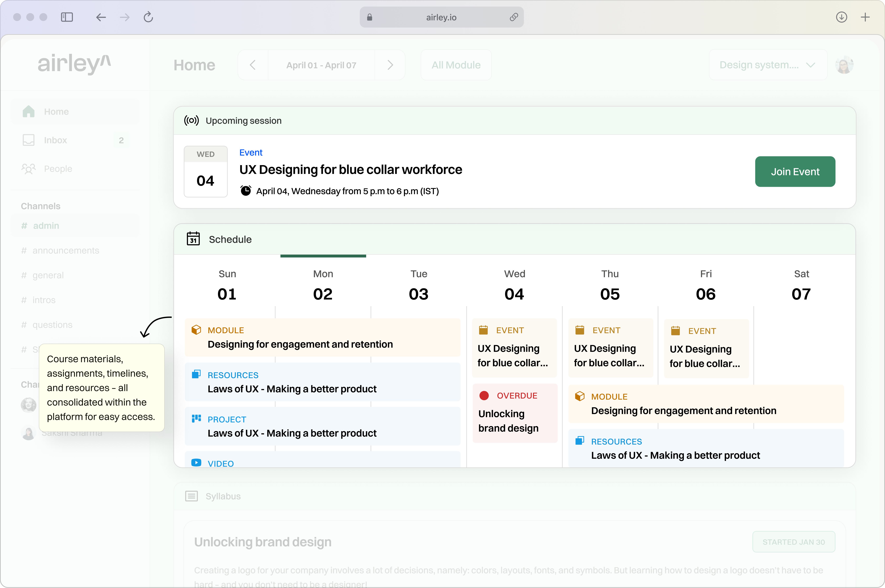Image resolution: width=885 pixels, height=588 pixels.
Task: Select the admin channel
Action: pos(75,226)
